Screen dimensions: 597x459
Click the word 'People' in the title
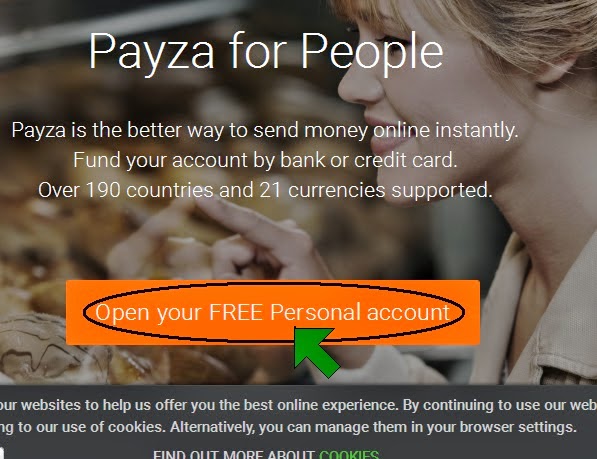coord(372,53)
